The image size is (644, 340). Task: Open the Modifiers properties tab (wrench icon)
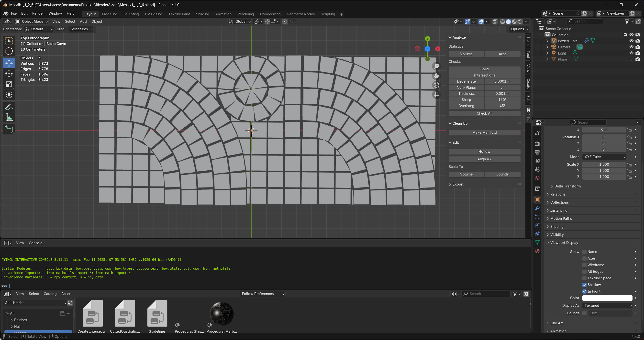[537, 208]
